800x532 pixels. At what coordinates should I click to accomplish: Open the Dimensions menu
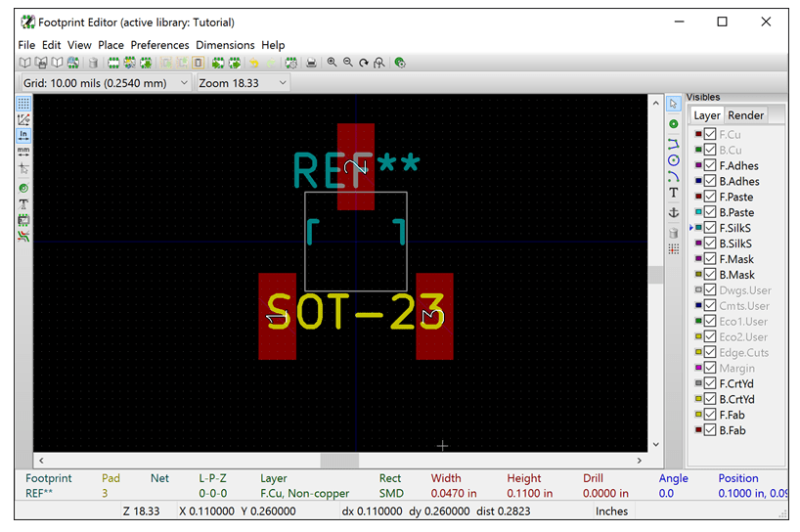(x=225, y=45)
